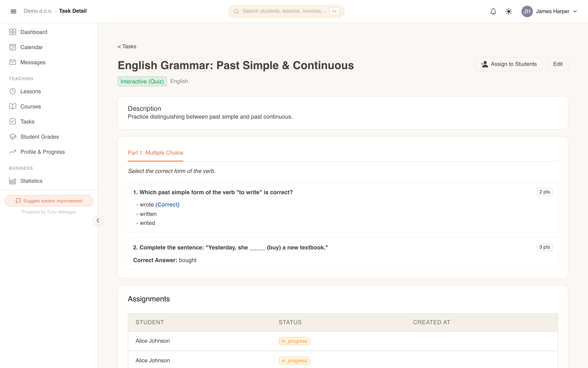Click the Tasks checkbox icon
588x368 pixels.
[13, 121]
